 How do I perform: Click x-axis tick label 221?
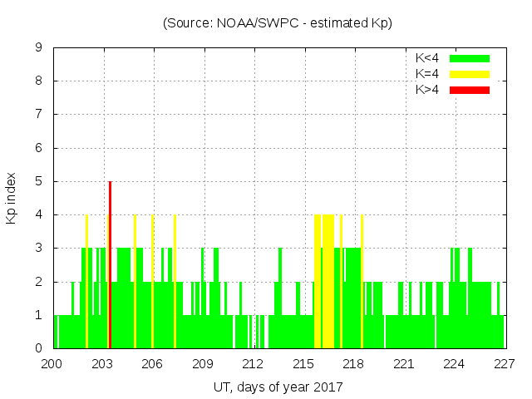pos(404,363)
